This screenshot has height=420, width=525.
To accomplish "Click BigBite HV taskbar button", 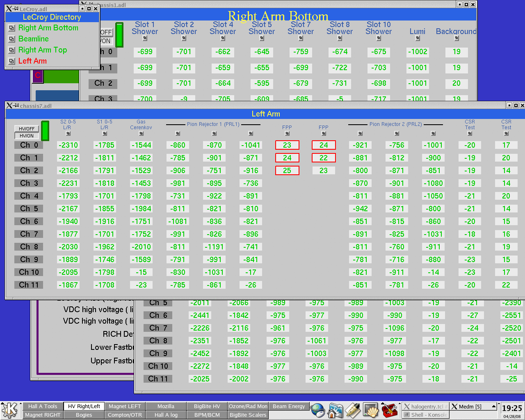I will click(x=207, y=406).
